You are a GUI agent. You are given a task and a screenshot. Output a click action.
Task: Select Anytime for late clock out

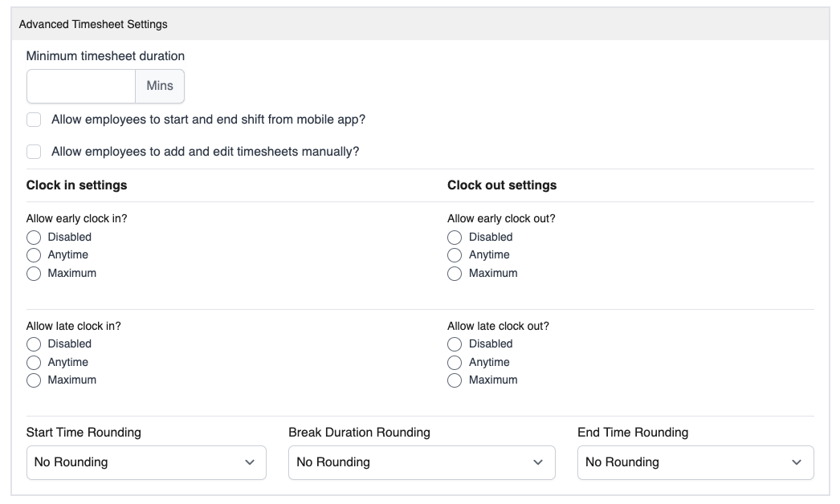pos(455,363)
